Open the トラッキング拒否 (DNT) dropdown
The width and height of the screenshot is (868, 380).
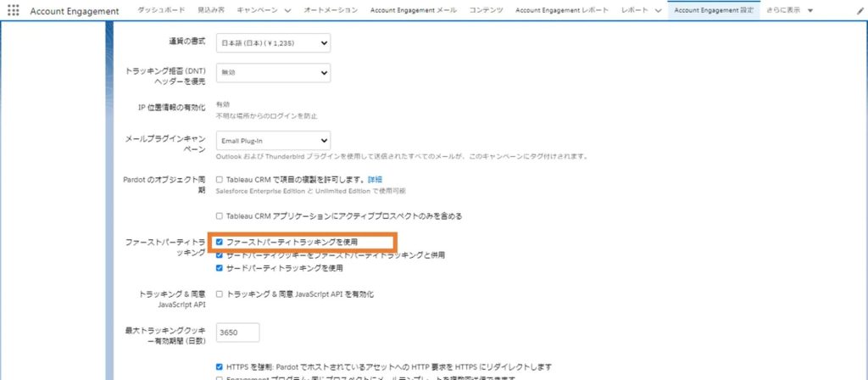point(274,73)
